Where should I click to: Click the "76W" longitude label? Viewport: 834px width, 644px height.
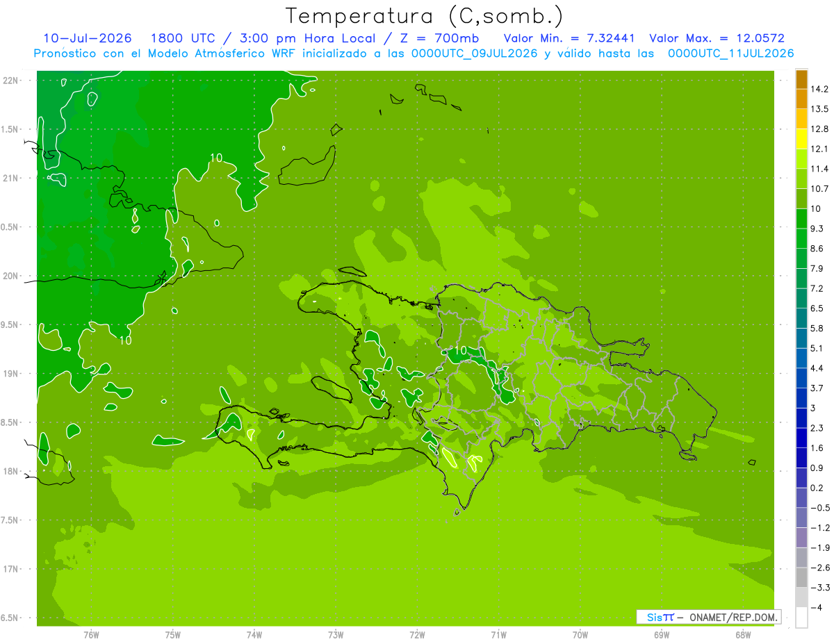(x=91, y=635)
